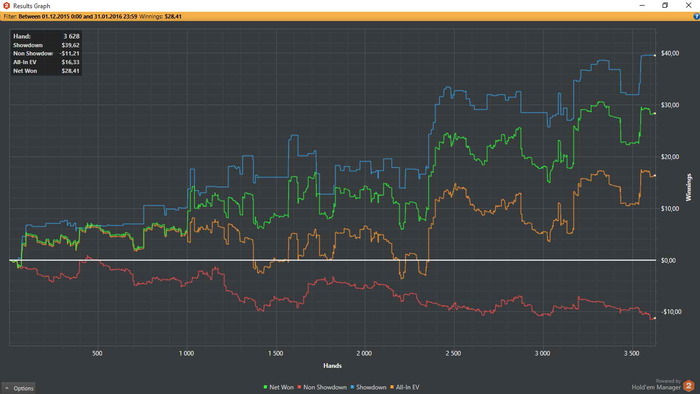Click the Winnings y-axis title
Screen dimensions: 700x394
688,187
